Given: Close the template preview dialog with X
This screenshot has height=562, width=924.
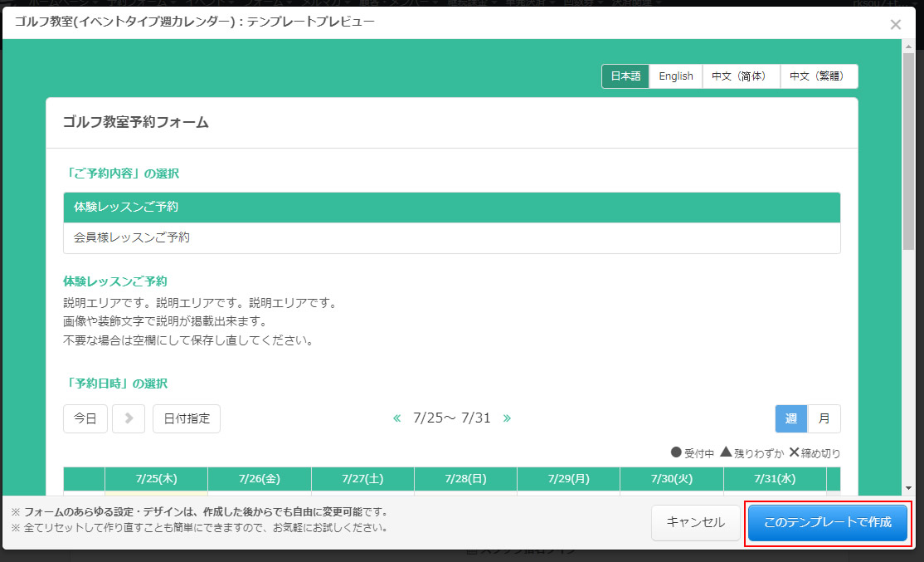Looking at the screenshot, I should coord(895,25).
